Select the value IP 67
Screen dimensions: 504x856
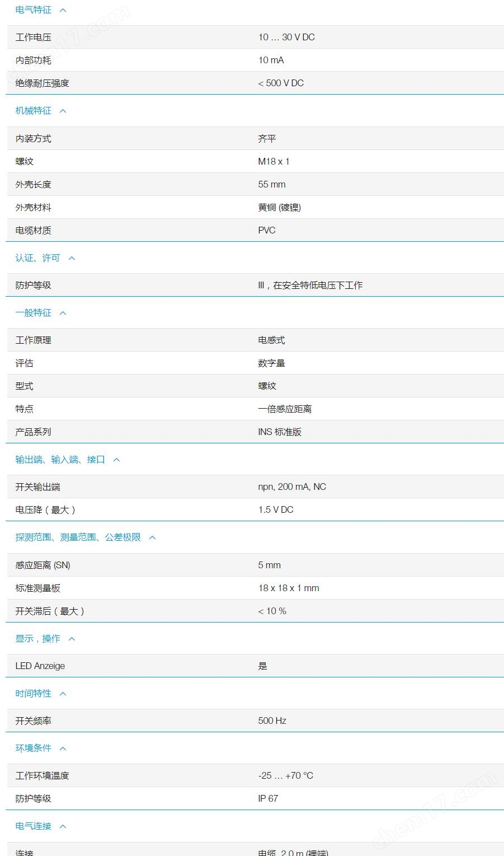click(x=268, y=799)
